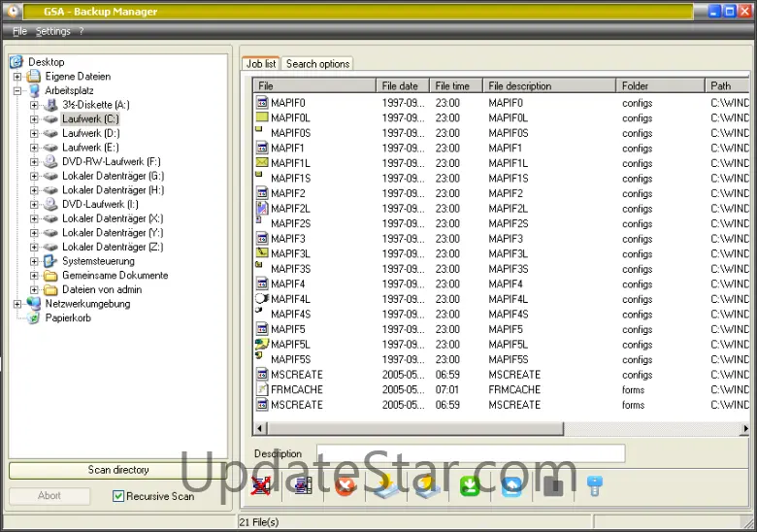Click the blue list icon in bottom toolbar
Image resolution: width=757 pixels, height=532 pixels.
pyautogui.click(x=302, y=485)
